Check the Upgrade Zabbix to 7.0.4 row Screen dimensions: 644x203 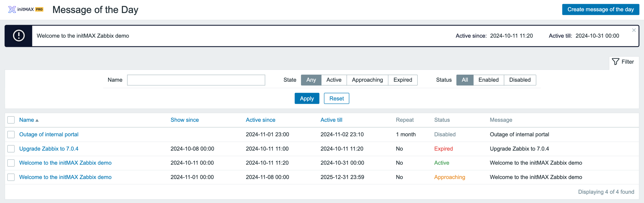11,149
